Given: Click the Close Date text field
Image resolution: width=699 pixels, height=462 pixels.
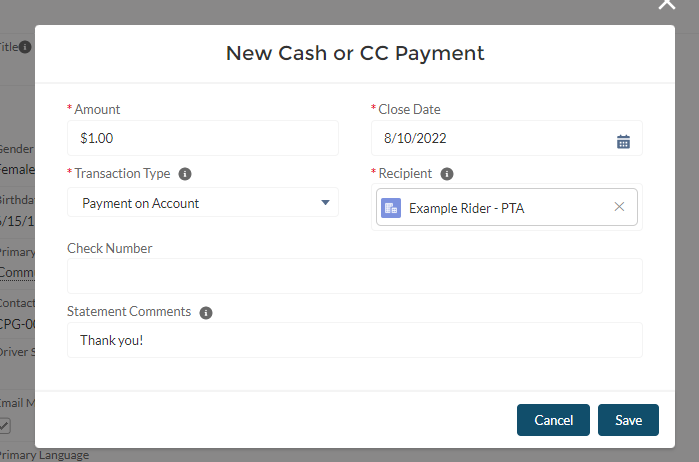Looking at the screenshot, I should (x=490, y=138).
